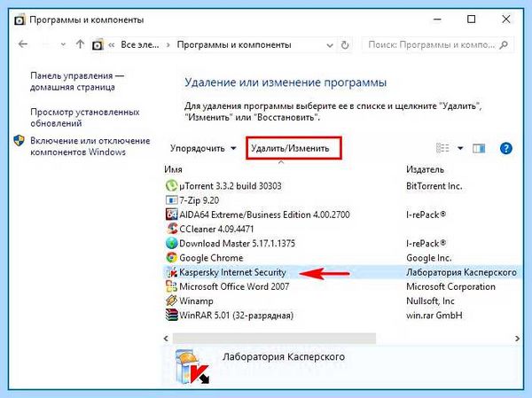Viewport: 532px width, 398px height.
Task: Toggle the preview pane icon
Action: [479, 148]
